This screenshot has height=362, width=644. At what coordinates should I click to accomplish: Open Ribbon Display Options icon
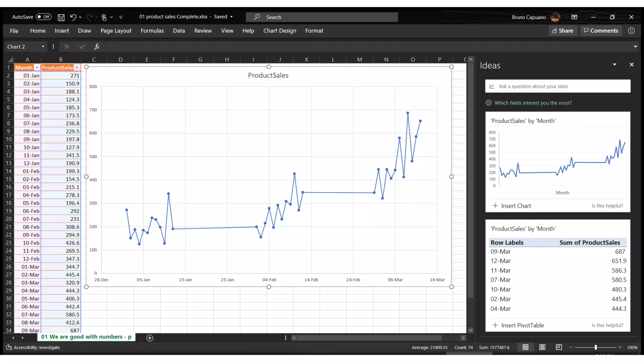coord(574,17)
